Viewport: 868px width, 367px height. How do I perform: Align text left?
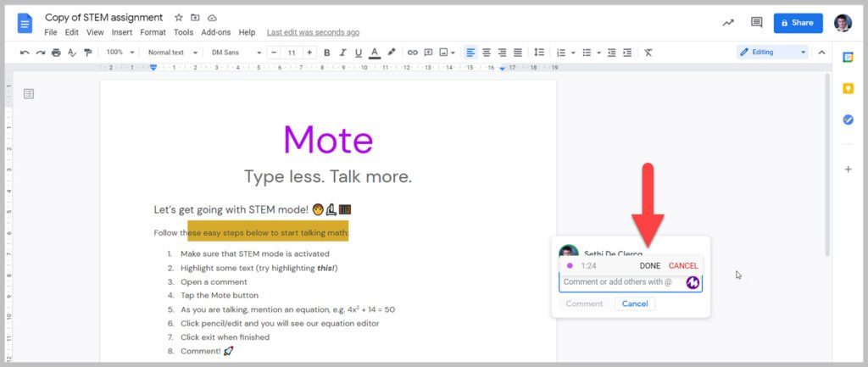[x=470, y=53]
